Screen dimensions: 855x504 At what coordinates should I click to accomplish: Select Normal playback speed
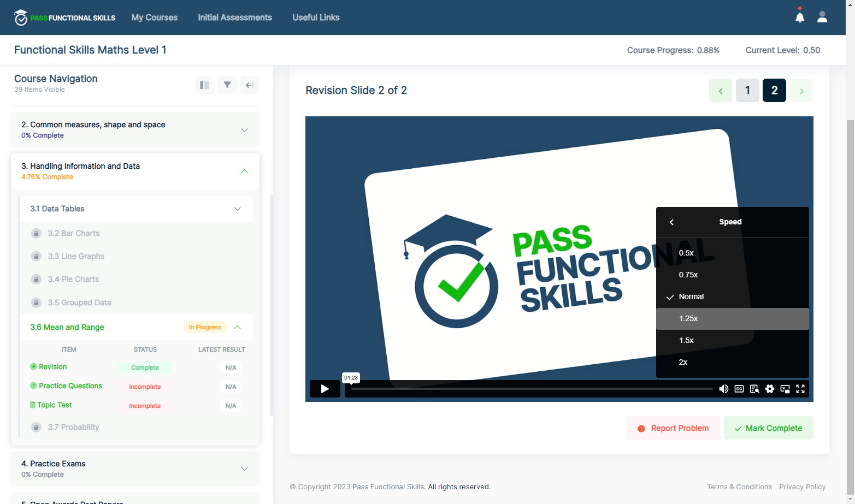(x=733, y=297)
